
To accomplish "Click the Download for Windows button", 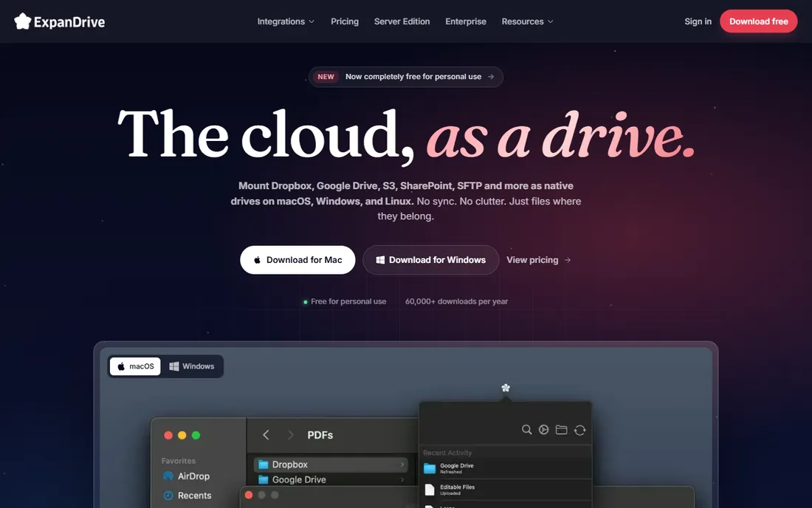I will tap(430, 260).
